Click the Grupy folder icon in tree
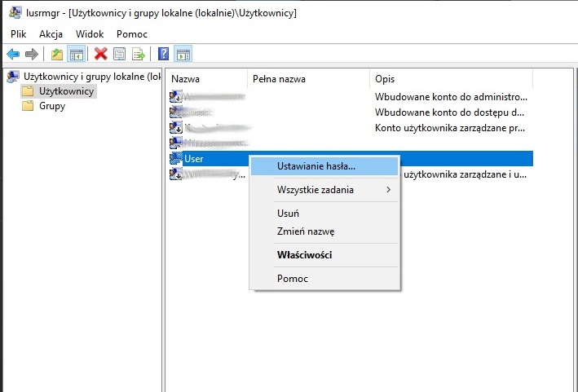The image size is (578, 392). tap(28, 106)
